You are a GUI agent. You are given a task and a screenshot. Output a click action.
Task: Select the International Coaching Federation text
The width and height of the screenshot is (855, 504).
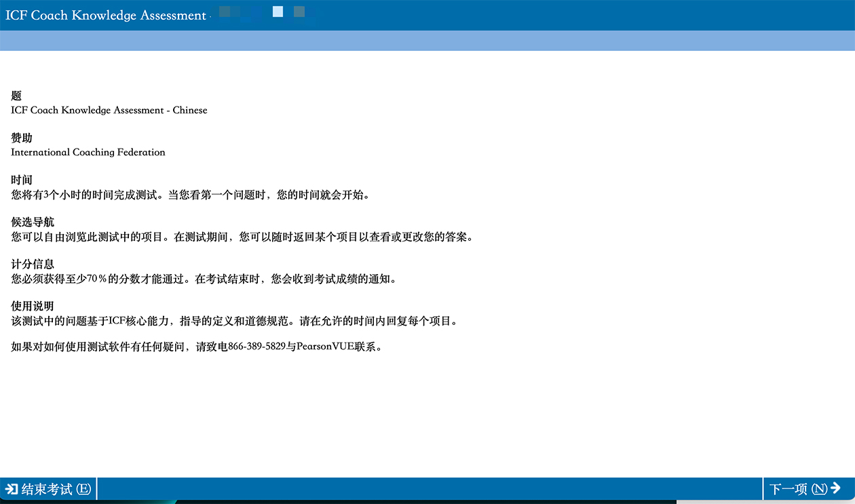(88, 152)
